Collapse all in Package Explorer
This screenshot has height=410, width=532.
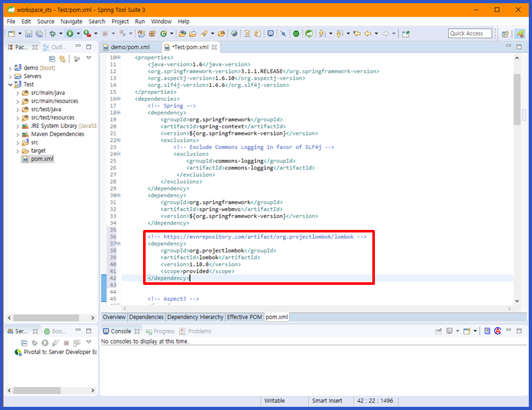click(52, 59)
